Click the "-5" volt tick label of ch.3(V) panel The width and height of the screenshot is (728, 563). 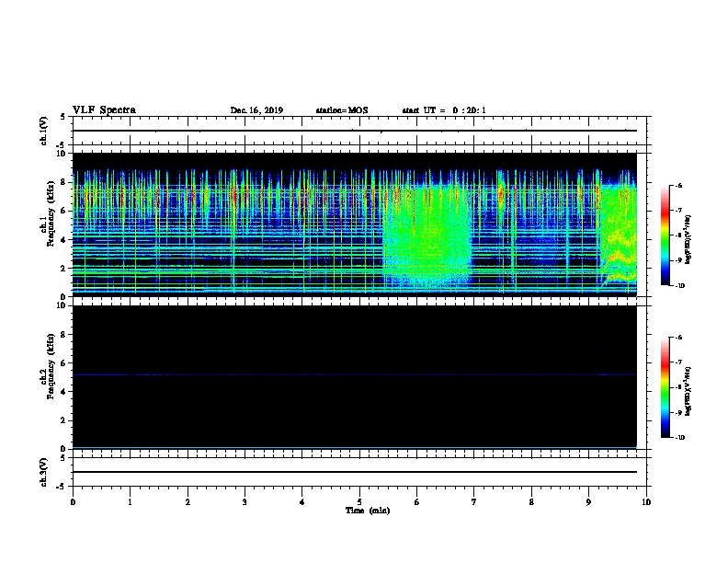[x=62, y=487]
